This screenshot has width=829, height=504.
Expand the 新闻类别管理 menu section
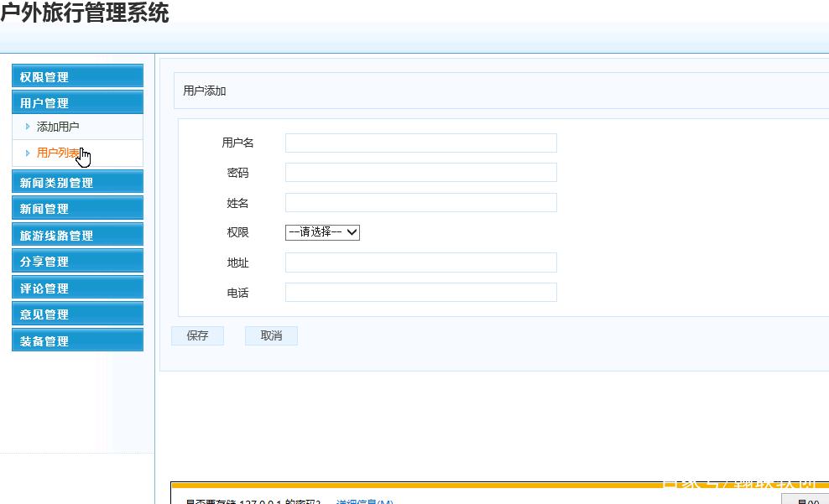(x=77, y=182)
